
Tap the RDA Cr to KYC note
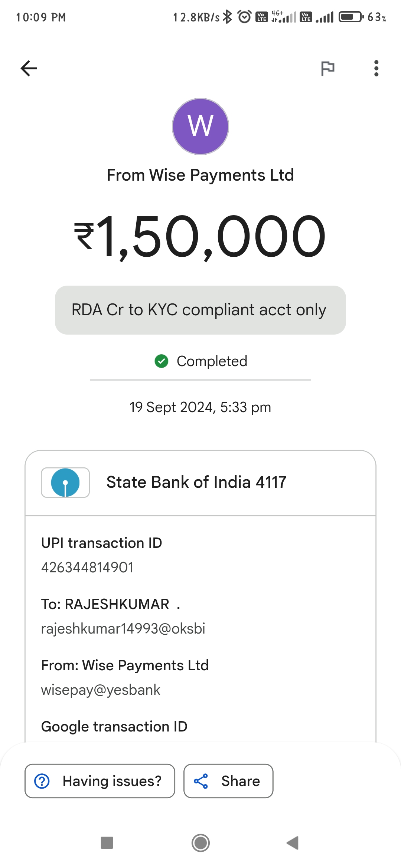click(x=200, y=310)
